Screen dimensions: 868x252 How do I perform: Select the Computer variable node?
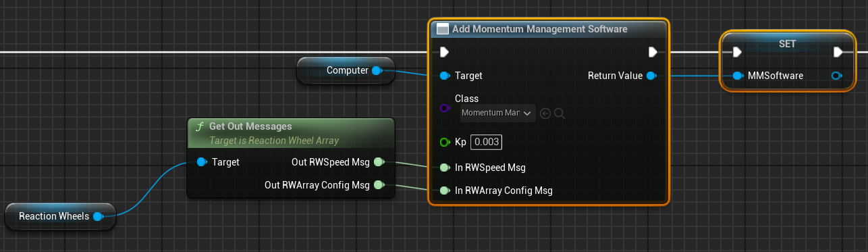tap(346, 70)
